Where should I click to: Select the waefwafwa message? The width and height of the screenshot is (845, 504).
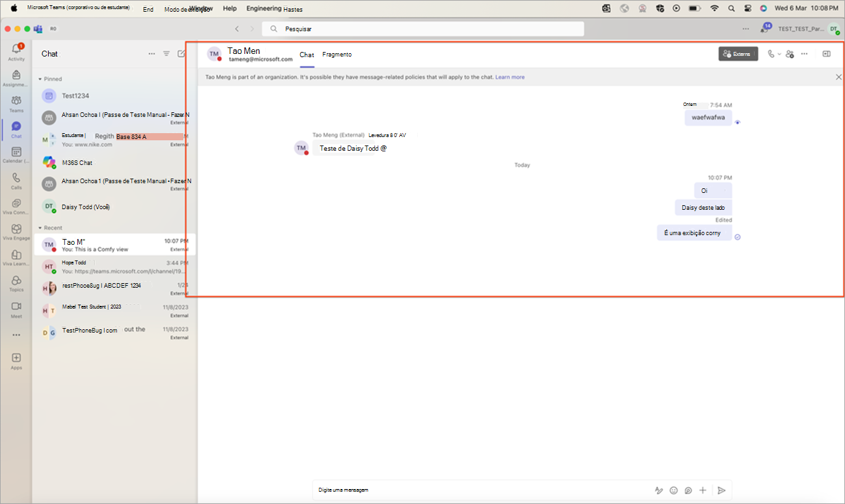(x=708, y=118)
